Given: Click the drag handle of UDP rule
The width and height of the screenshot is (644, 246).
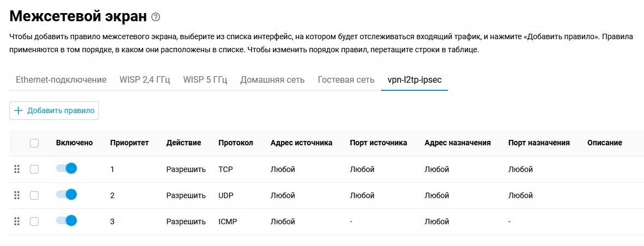Looking at the screenshot, I should 17,195.
